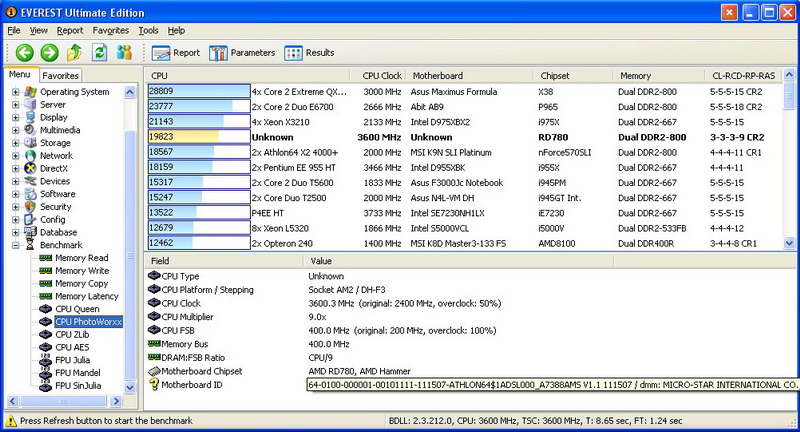Click the CPU Queen chip icon
The height and width of the screenshot is (432, 800).
pyautogui.click(x=45, y=309)
